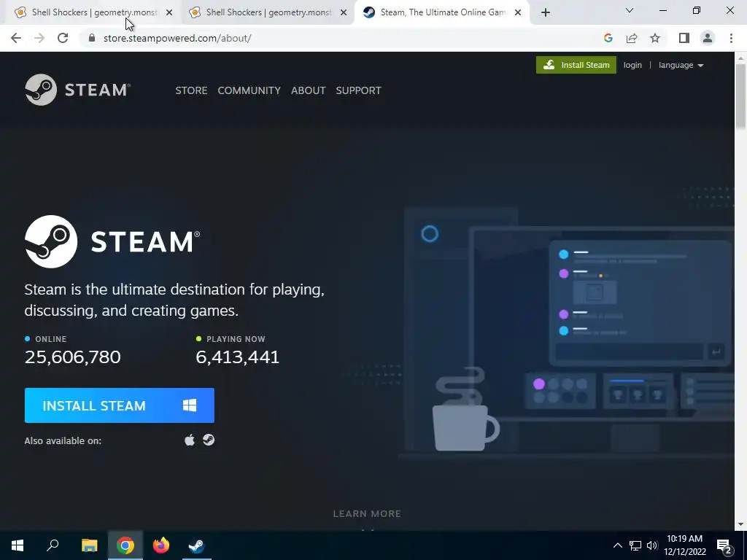Open the Windows Start menu
Screen dimensions: 747x560
pos(18,545)
